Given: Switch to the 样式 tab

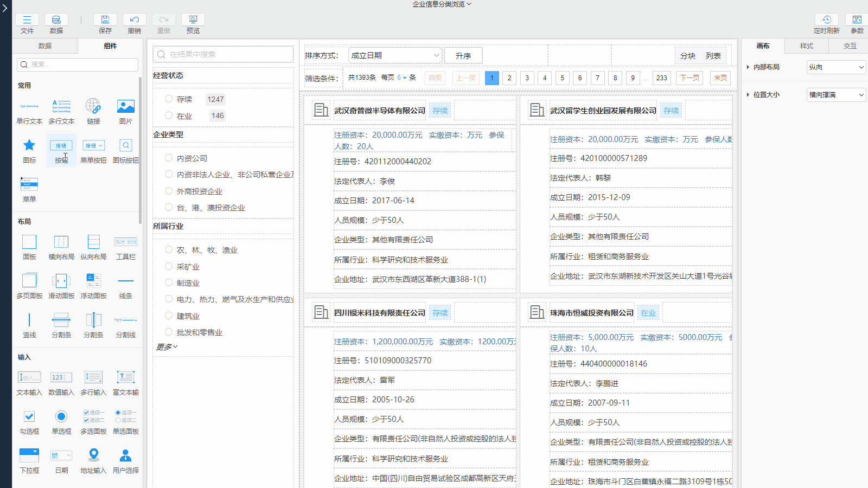Looking at the screenshot, I should [807, 46].
